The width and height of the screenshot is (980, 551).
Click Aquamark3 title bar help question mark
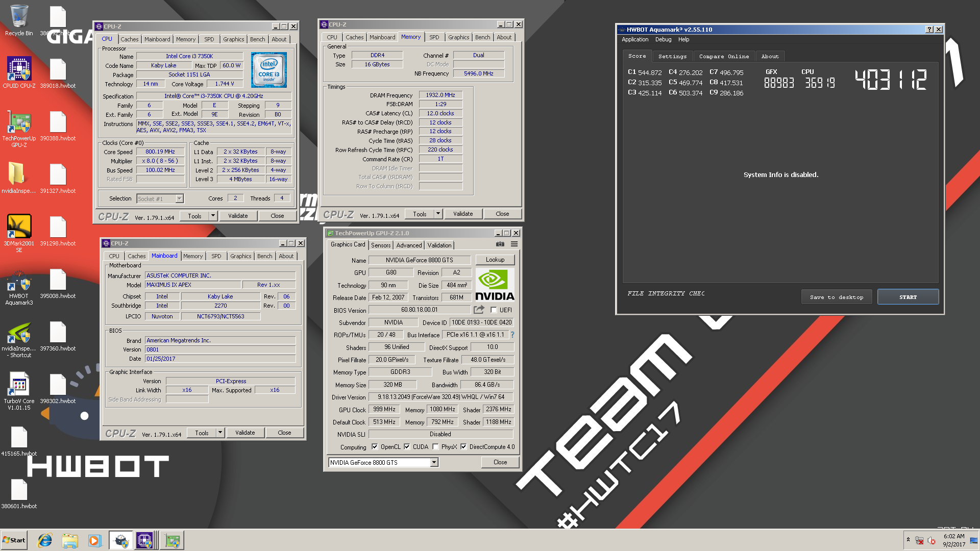pos(929,30)
